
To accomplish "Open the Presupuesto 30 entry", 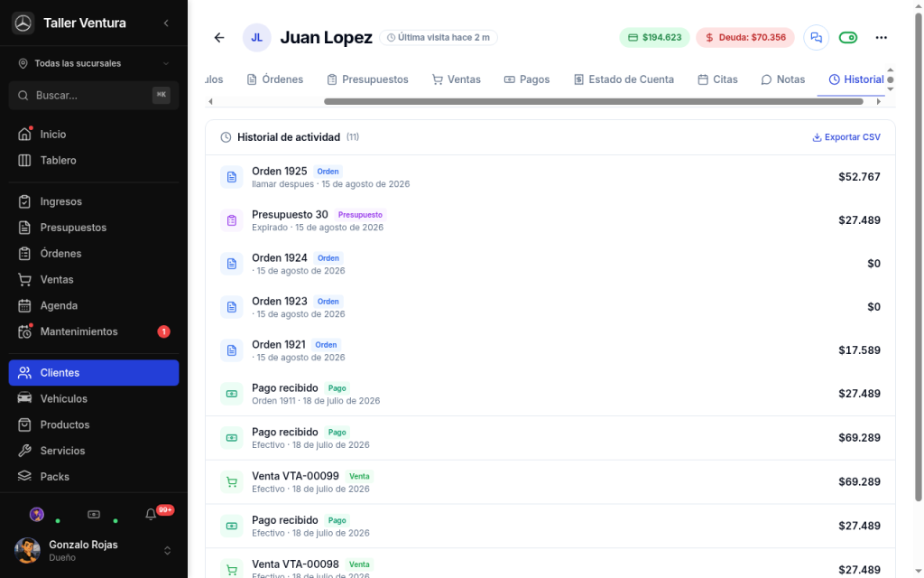I will click(550, 220).
